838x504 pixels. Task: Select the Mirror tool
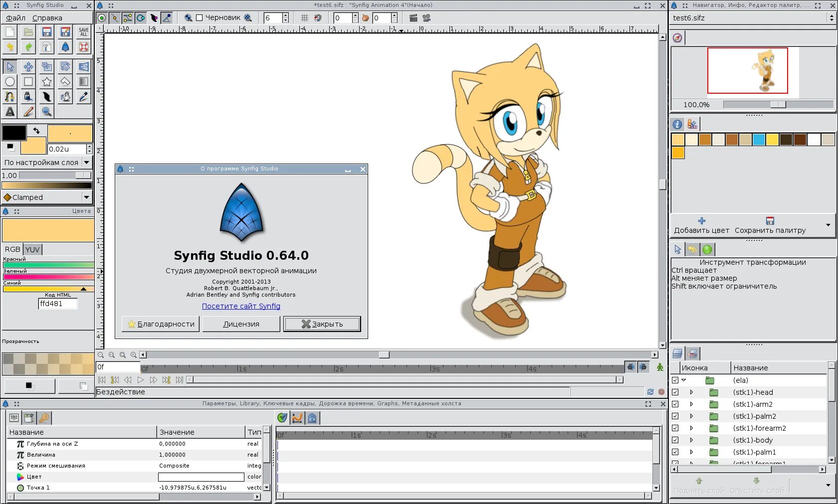coord(84,66)
